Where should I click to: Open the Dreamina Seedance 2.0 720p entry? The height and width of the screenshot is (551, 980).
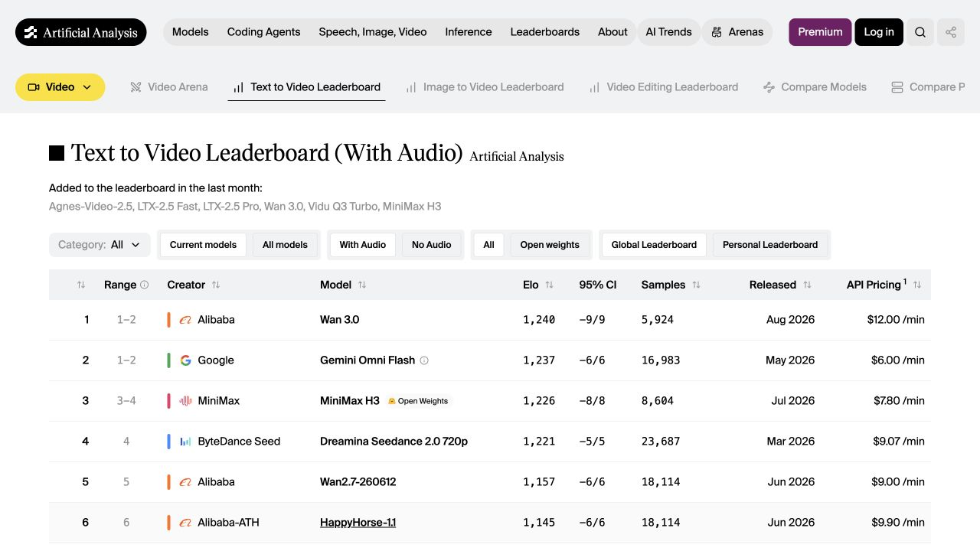(394, 442)
